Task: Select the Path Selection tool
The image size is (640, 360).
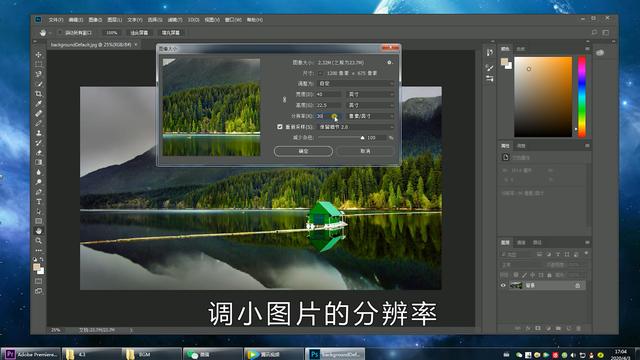Action: [39, 211]
